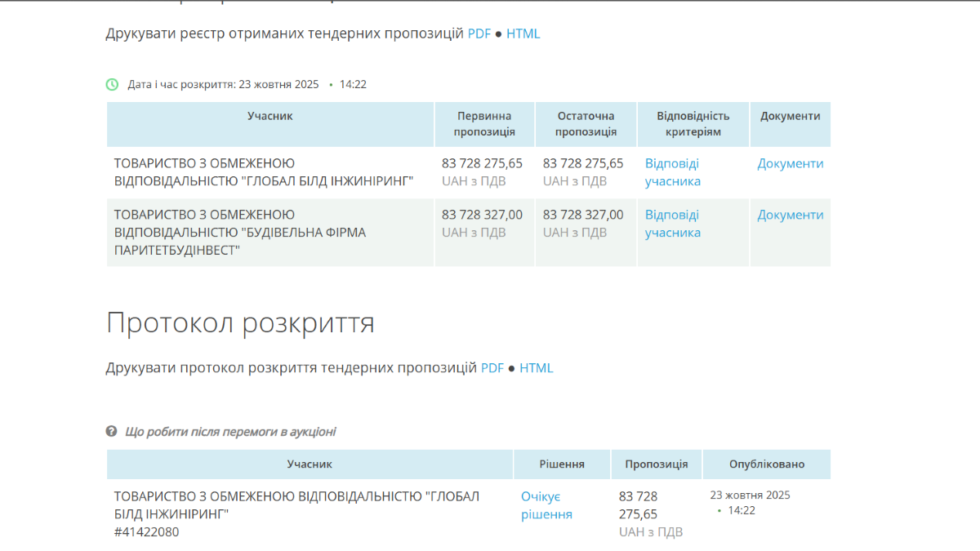Click the Опубліковано column header
980x551 pixels.
766,464
